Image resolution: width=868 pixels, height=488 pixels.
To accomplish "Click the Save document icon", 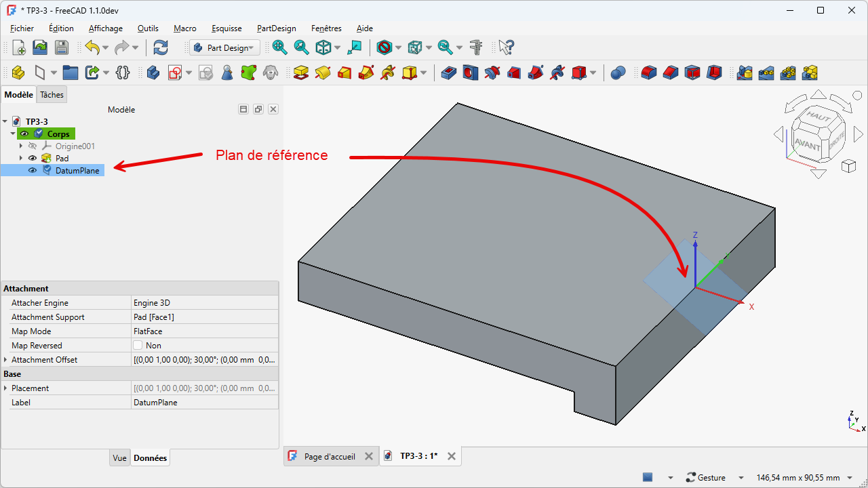I will (x=62, y=47).
